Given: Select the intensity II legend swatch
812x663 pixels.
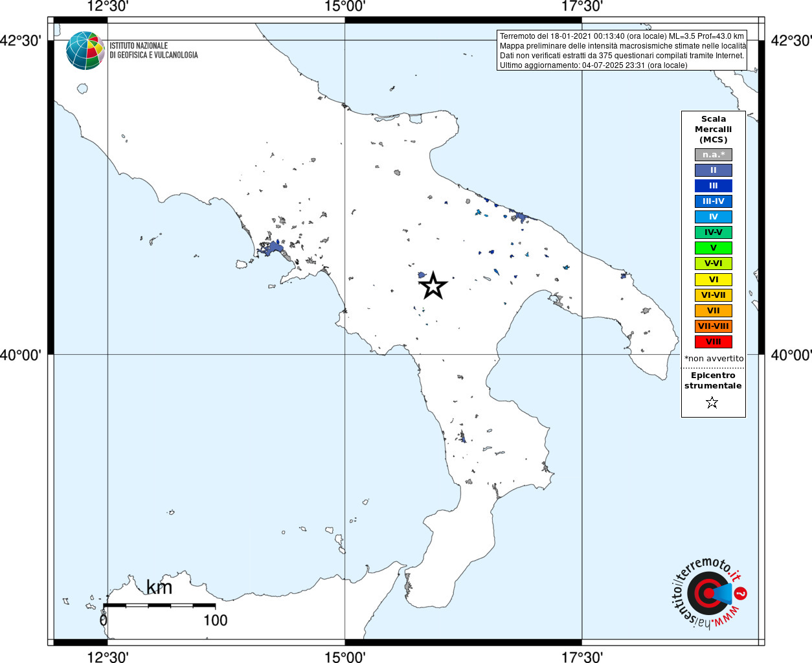Looking at the screenshot, I should tap(713, 170).
